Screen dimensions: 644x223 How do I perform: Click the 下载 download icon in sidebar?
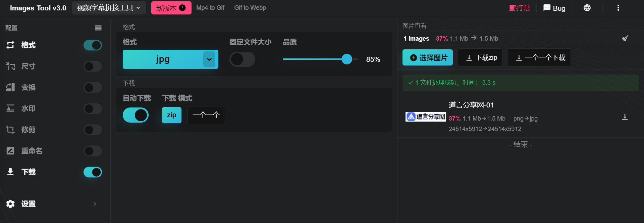pyautogui.click(x=10, y=172)
